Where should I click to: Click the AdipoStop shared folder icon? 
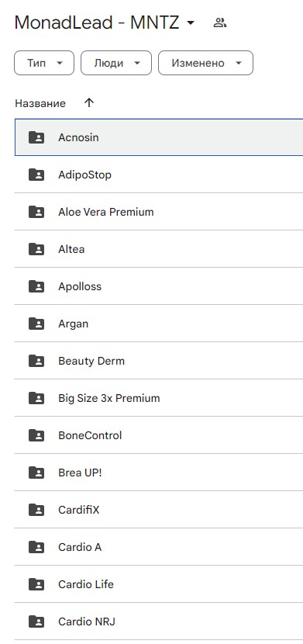pyautogui.click(x=36, y=175)
